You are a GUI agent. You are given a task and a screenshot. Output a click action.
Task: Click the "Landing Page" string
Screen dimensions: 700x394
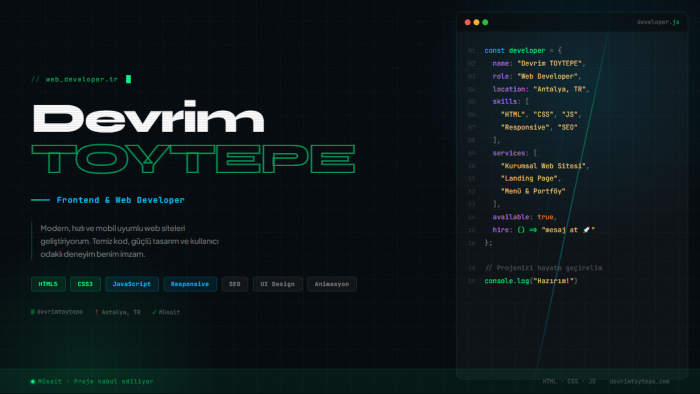(529, 178)
